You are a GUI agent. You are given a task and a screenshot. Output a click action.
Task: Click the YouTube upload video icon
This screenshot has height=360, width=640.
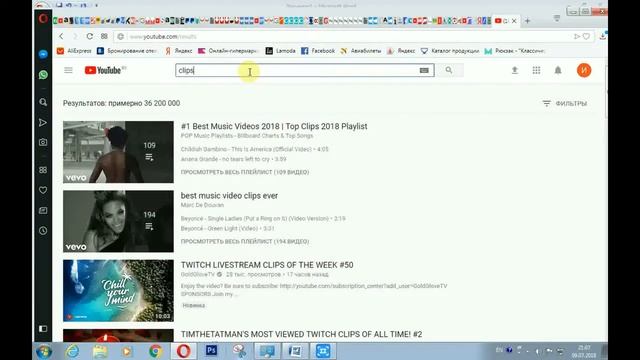coord(515,70)
